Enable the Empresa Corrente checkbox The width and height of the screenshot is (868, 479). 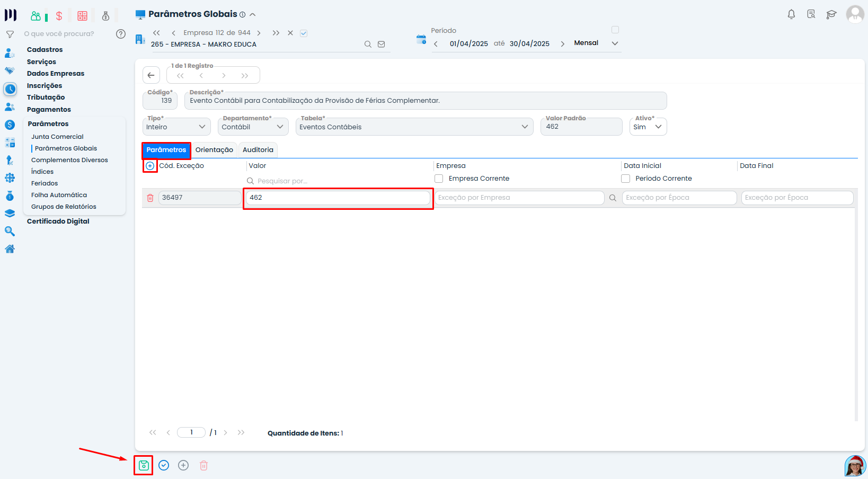coord(439,179)
